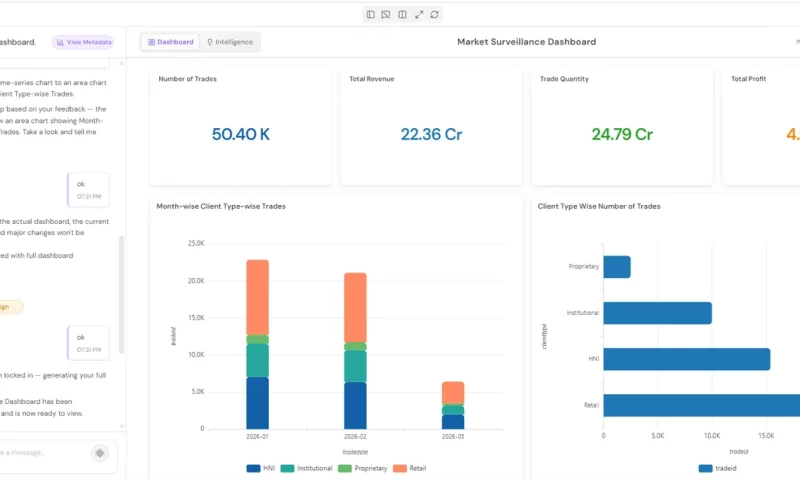
Task: Switch to the Intelligence tab
Action: [230, 42]
